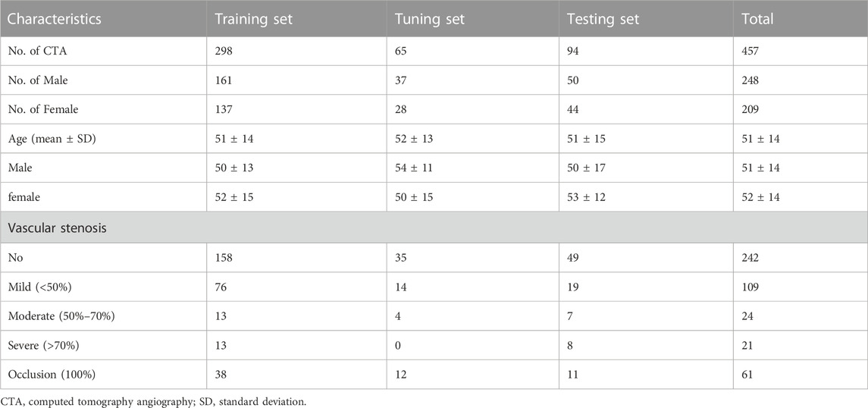Select the No. of Male row label
This screenshot has width=868, height=408.
click(x=42, y=80)
